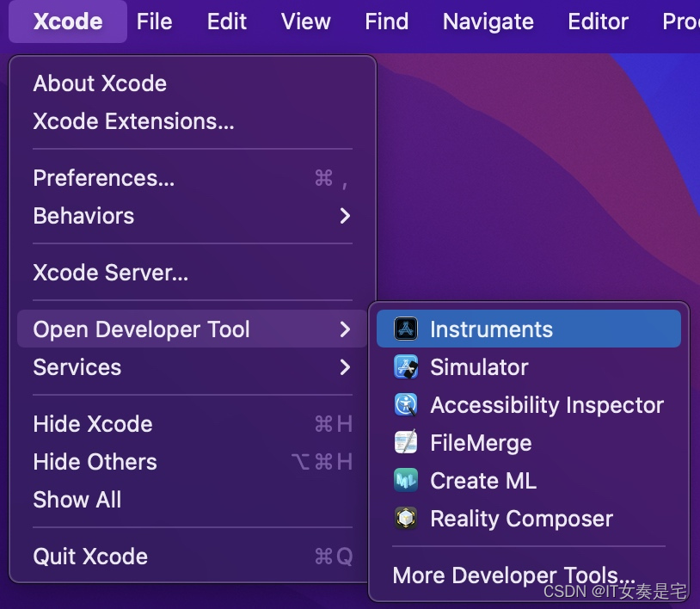Expand the Behaviors submenu arrow

(x=345, y=216)
